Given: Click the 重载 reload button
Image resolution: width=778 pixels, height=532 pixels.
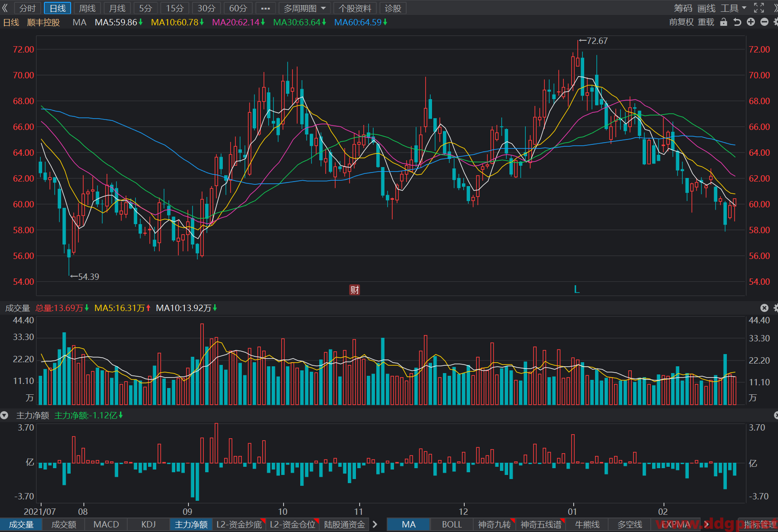Looking at the screenshot, I should (x=706, y=22).
